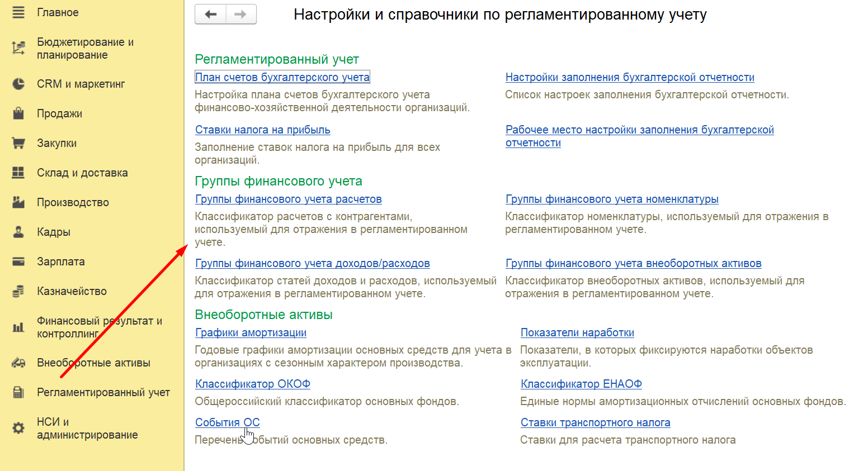
Task: Click the green heading Регламентированный учет
Action: (x=277, y=59)
